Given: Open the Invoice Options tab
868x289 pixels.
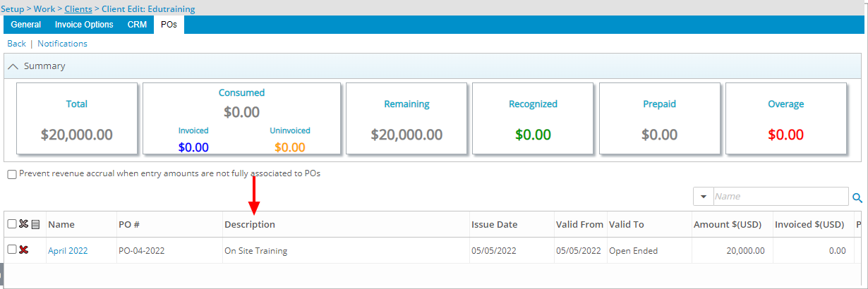Looking at the screenshot, I should 84,25.
